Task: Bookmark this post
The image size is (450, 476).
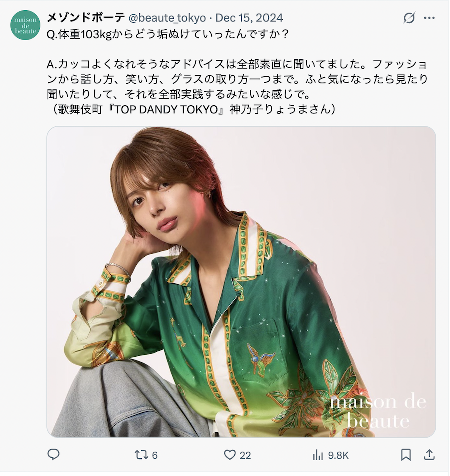Action: 406,455
